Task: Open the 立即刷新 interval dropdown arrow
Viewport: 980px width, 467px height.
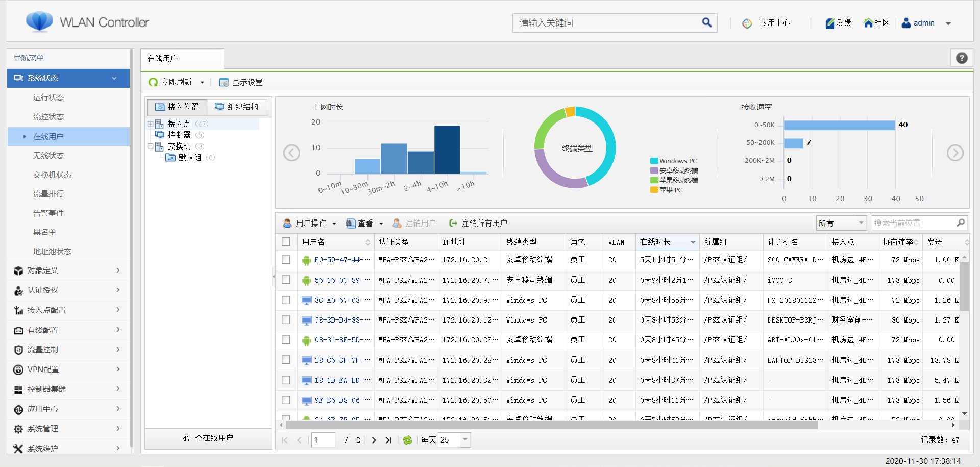Action: click(x=202, y=82)
